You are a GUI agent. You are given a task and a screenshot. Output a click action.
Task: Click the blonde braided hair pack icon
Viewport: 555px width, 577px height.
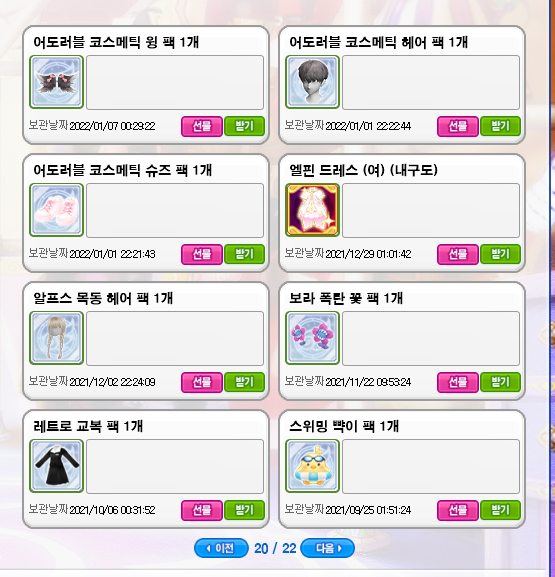click(56, 338)
